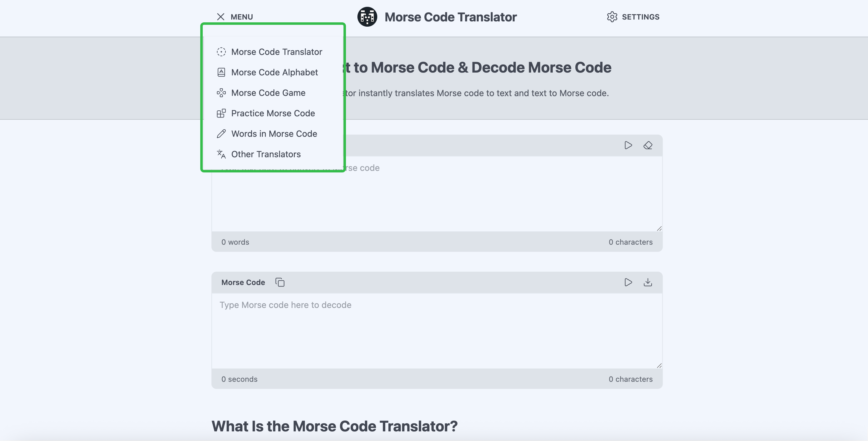Click the 'Morse Code' panel label

243,283
